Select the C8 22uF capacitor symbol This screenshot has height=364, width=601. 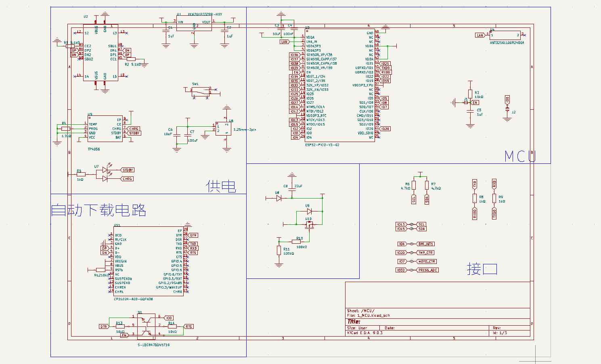[x=291, y=186]
